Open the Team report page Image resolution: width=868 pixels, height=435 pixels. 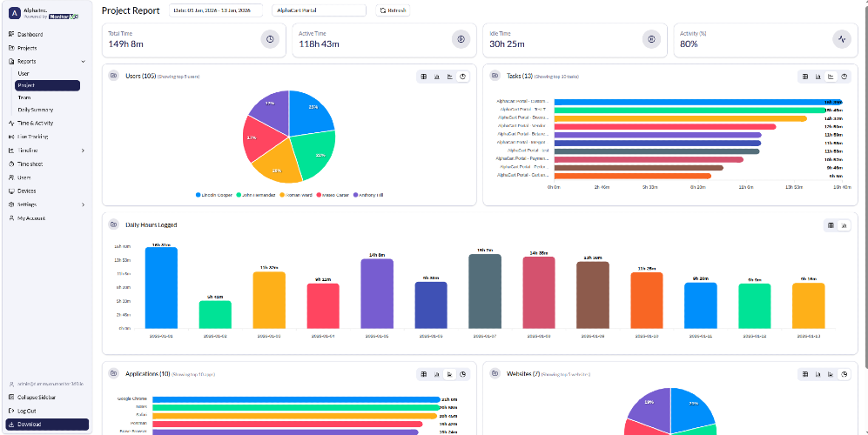[24, 97]
